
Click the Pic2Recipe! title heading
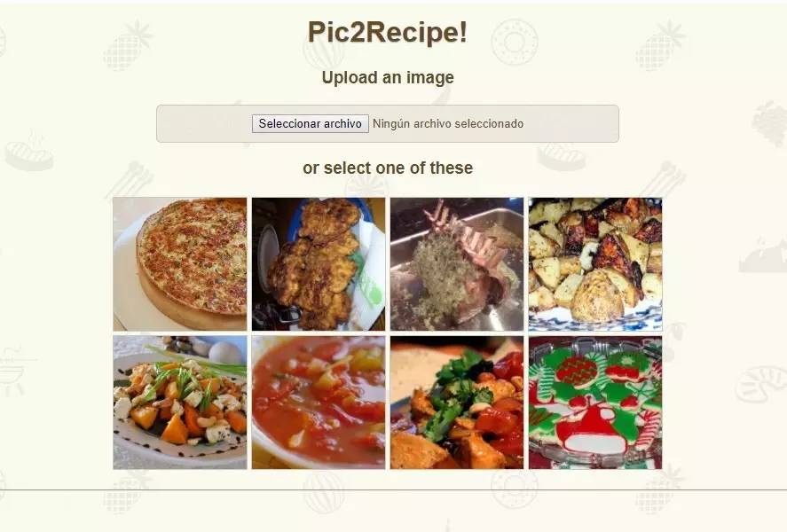[388, 32]
